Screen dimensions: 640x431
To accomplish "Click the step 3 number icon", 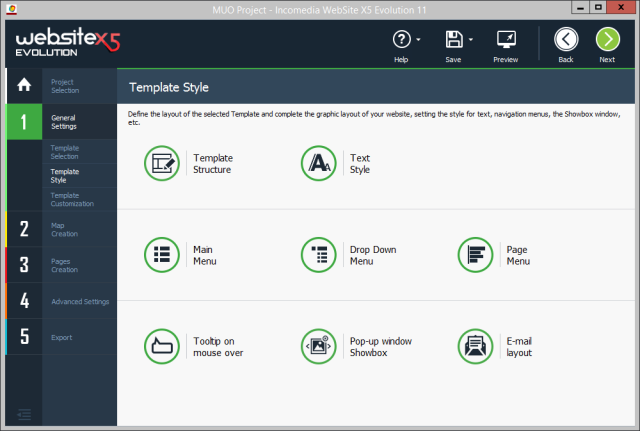I will pyautogui.click(x=24, y=265).
